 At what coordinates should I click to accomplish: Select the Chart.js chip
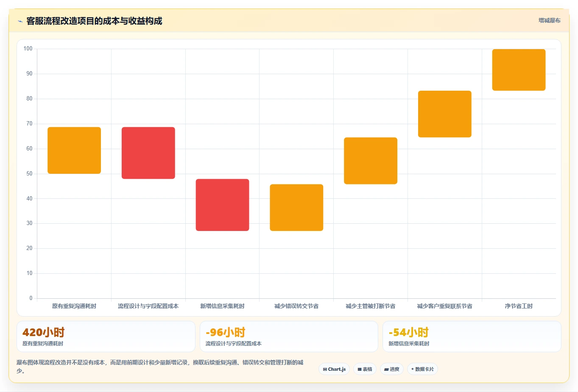pos(334,369)
